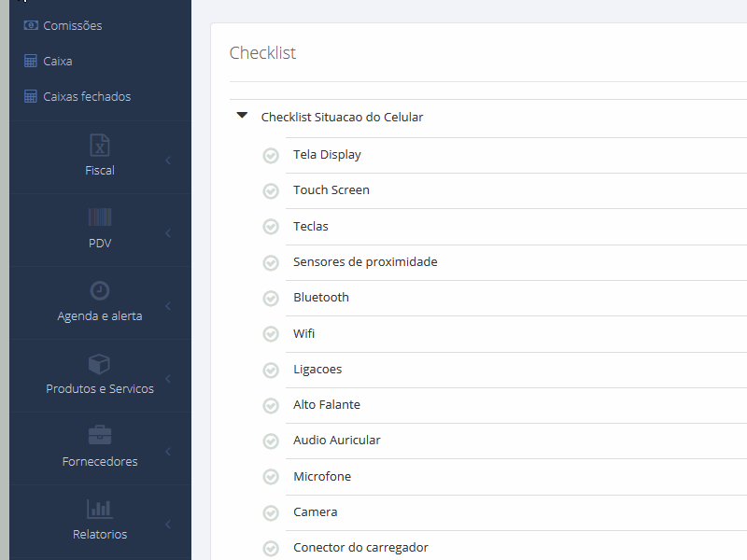747x560 pixels.
Task: Select the Conector do carregador item
Action: coord(360,547)
